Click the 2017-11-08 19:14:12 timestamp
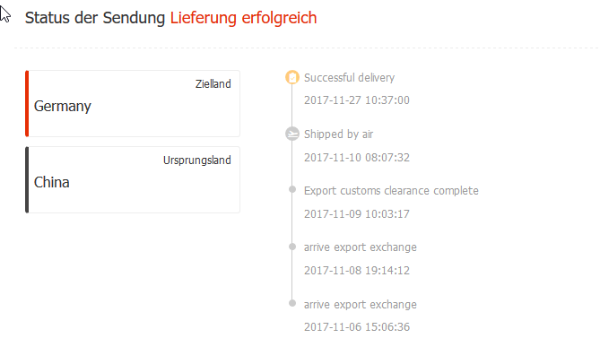This screenshot has height=364, width=600. tap(357, 271)
